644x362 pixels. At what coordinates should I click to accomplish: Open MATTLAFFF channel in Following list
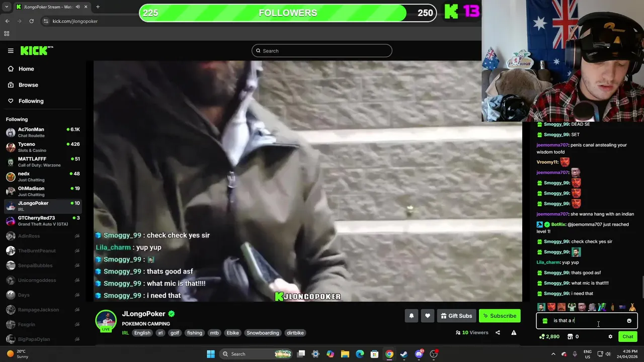[x=43, y=162]
